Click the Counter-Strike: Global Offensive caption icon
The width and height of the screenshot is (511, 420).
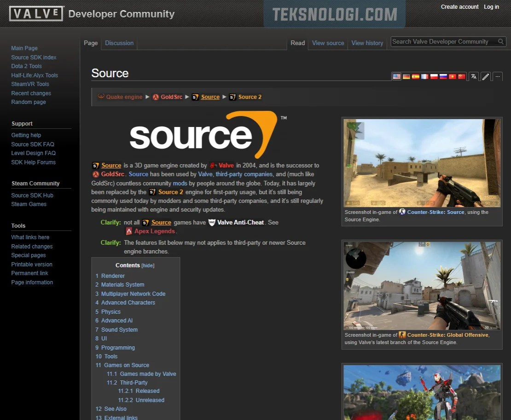click(402, 335)
